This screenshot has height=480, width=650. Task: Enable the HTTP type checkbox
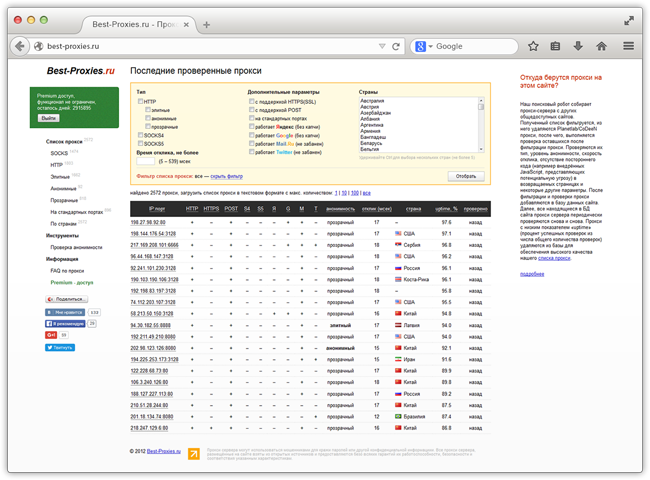[140, 101]
